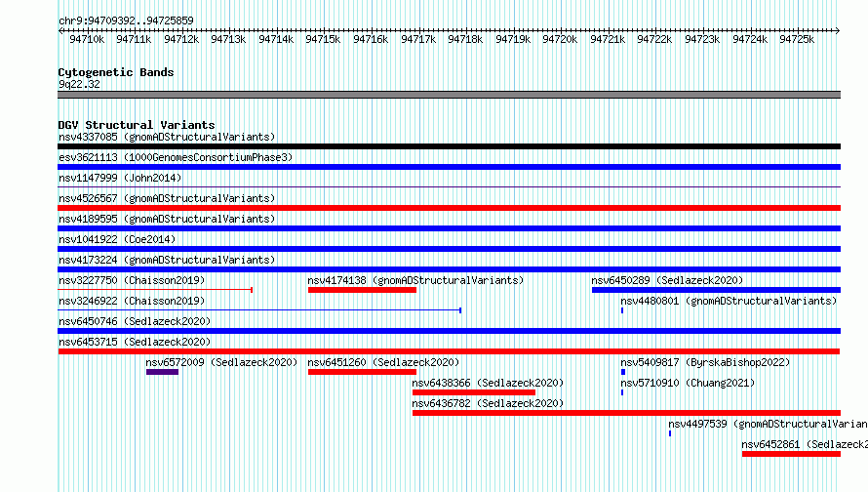
Task: Click the 94723k ruler tick label
Action: coord(702,39)
